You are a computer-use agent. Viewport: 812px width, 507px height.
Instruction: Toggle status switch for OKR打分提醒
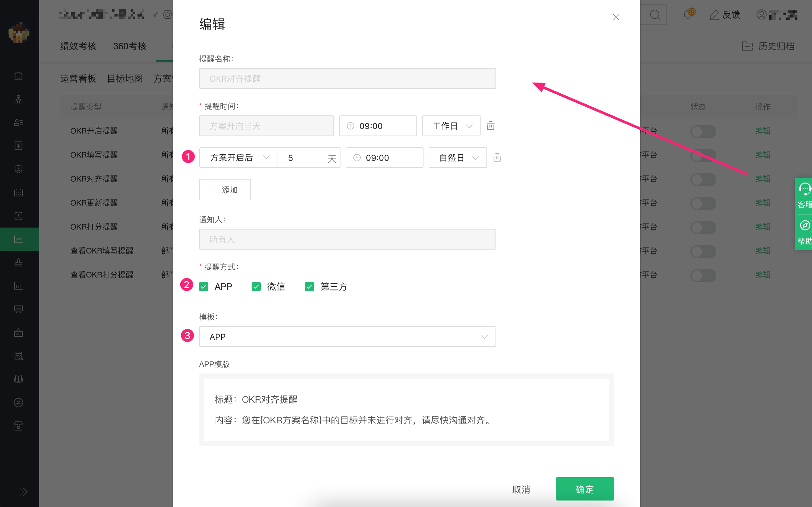click(x=703, y=227)
